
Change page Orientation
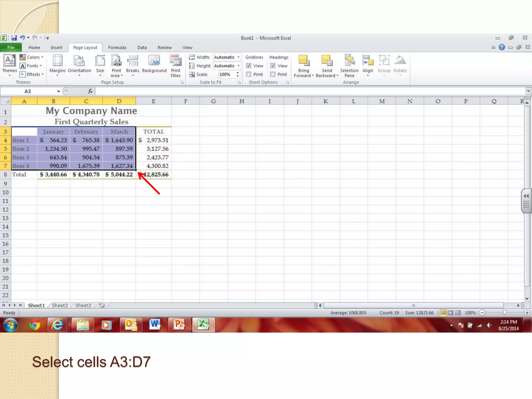pyautogui.click(x=79, y=65)
